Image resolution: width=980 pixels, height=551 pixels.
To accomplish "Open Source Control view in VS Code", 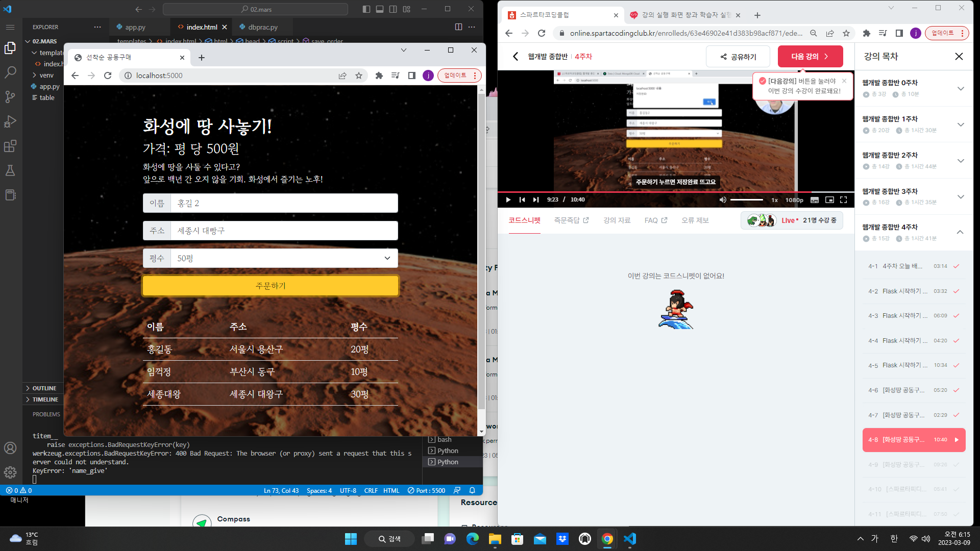I will 10,97.
